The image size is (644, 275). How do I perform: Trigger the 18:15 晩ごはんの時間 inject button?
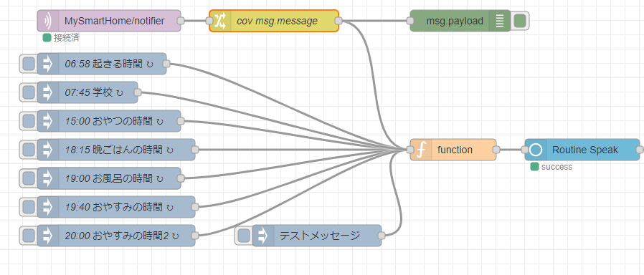pyautogui.click(x=29, y=150)
